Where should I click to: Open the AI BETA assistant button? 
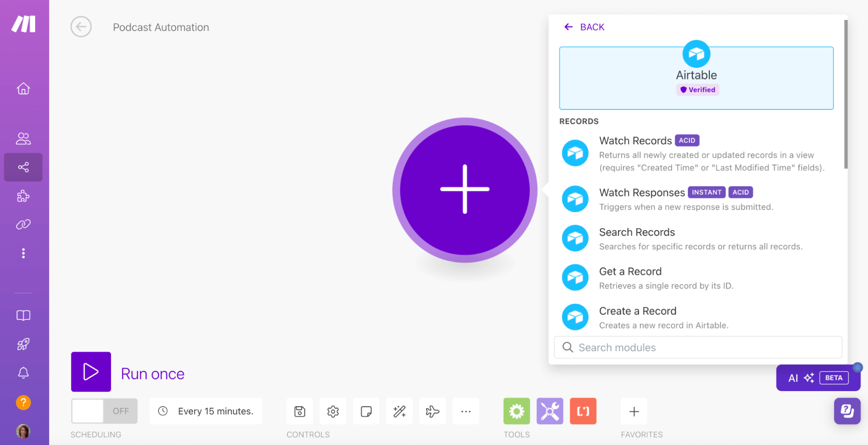point(818,378)
